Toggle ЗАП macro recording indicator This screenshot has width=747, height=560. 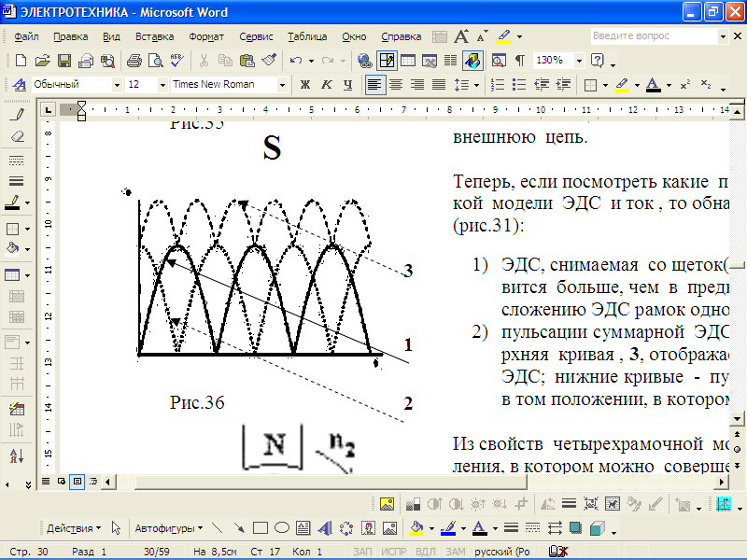[x=362, y=552]
